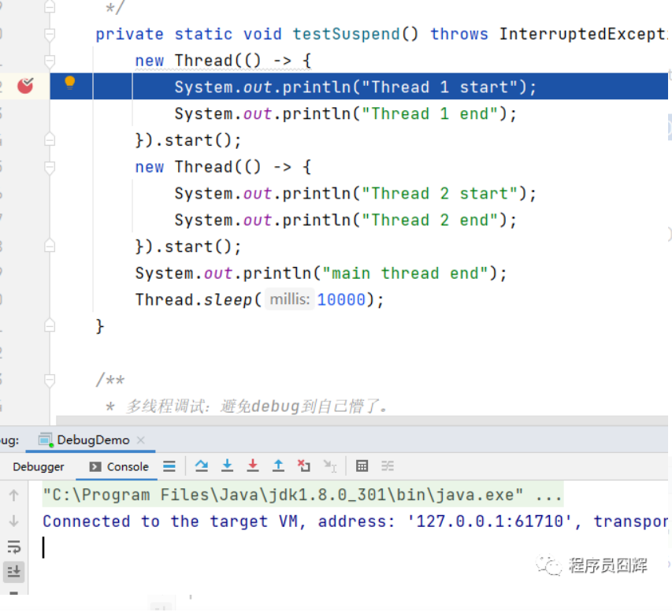Close the DebugDemo debug session tab

[x=140, y=440]
